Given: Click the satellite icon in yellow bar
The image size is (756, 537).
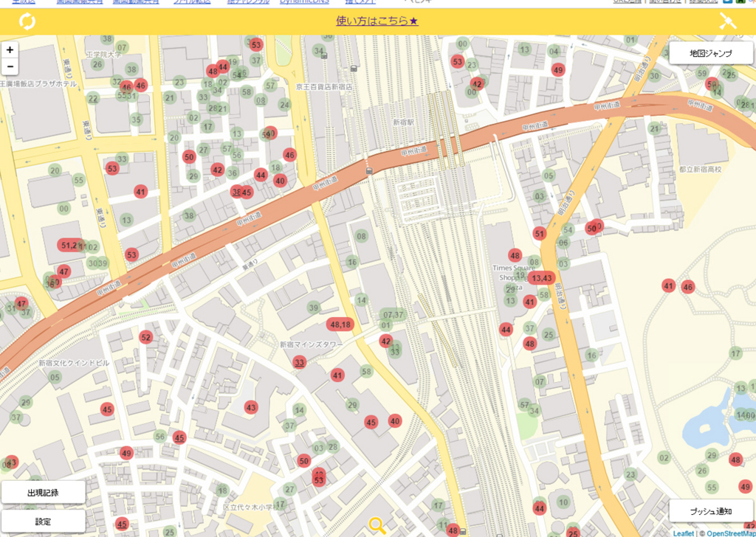Looking at the screenshot, I should pos(727,21).
